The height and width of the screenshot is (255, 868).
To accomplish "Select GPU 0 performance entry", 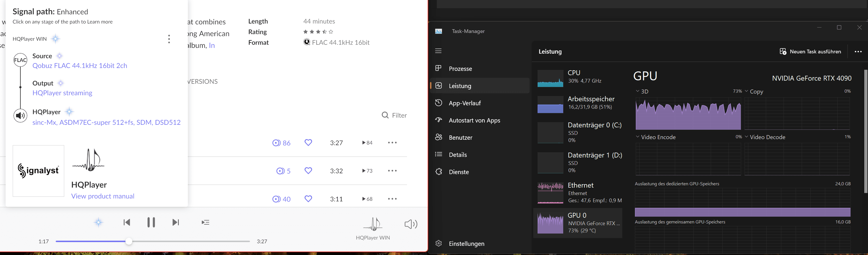I will click(x=578, y=223).
